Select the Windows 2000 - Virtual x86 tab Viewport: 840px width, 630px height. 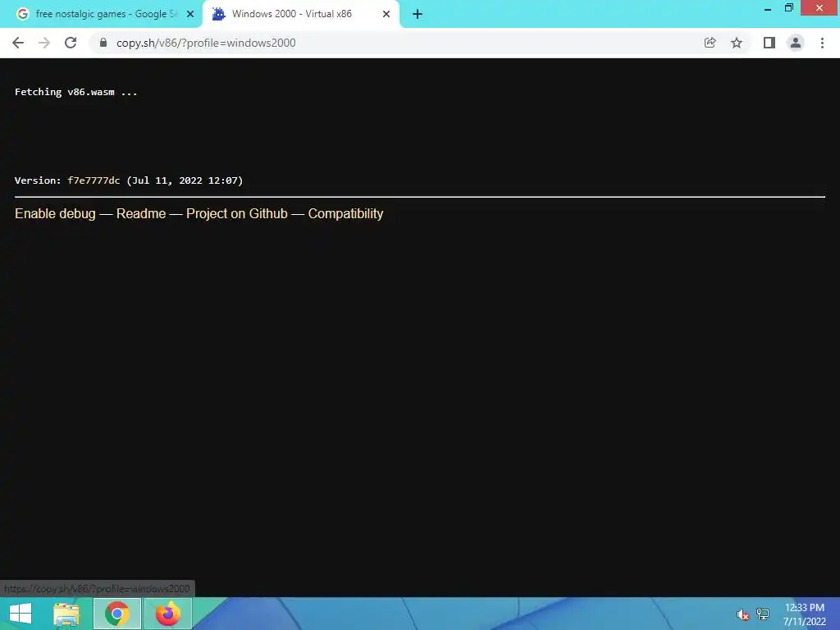tap(301, 15)
